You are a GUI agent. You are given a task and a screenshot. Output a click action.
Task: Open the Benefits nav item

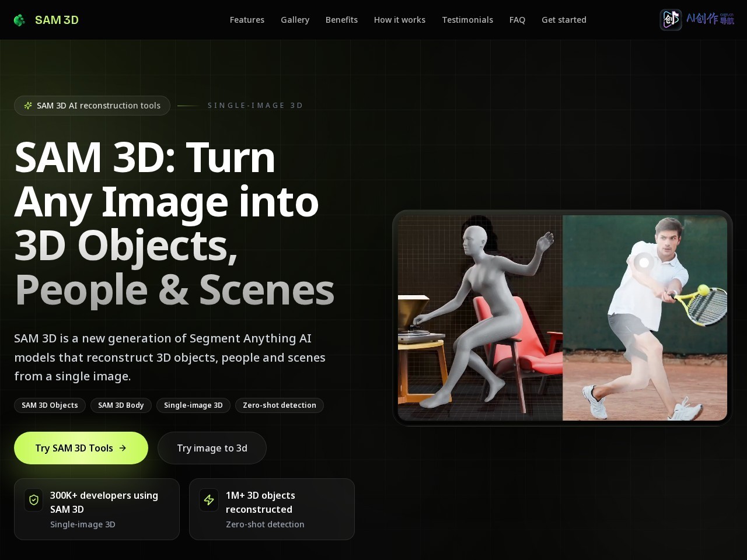(341, 20)
